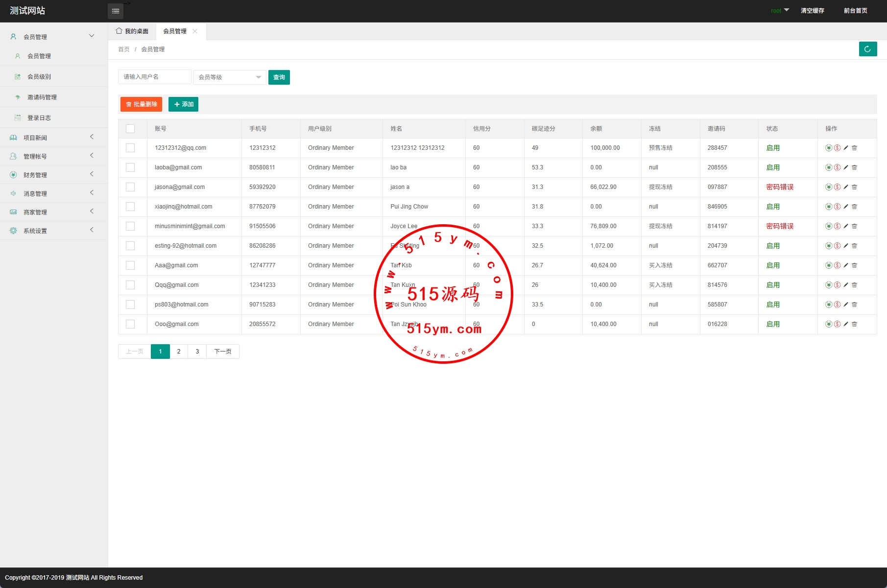
Task: Close the 会员管理 tab with X
Action: (195, 31)
